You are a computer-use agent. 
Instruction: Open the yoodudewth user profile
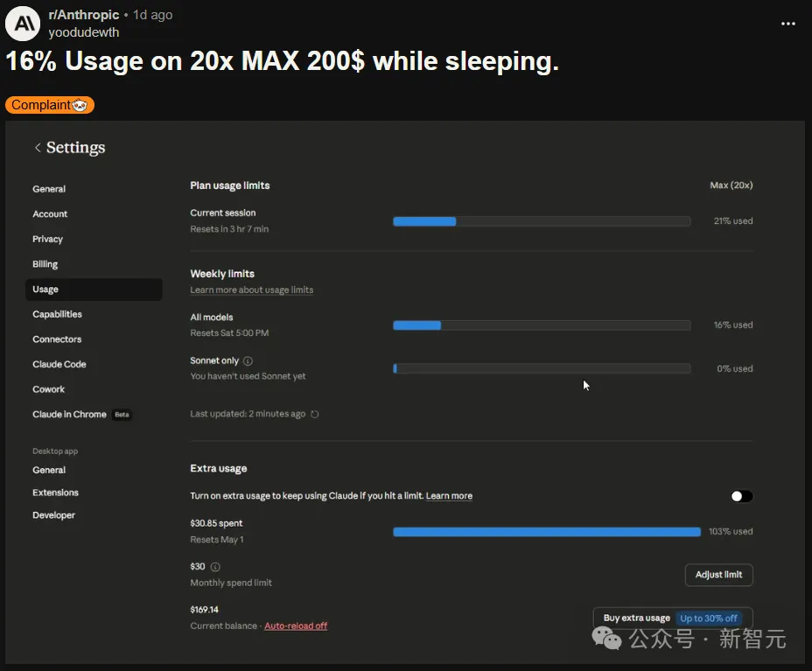click(84, 32)
